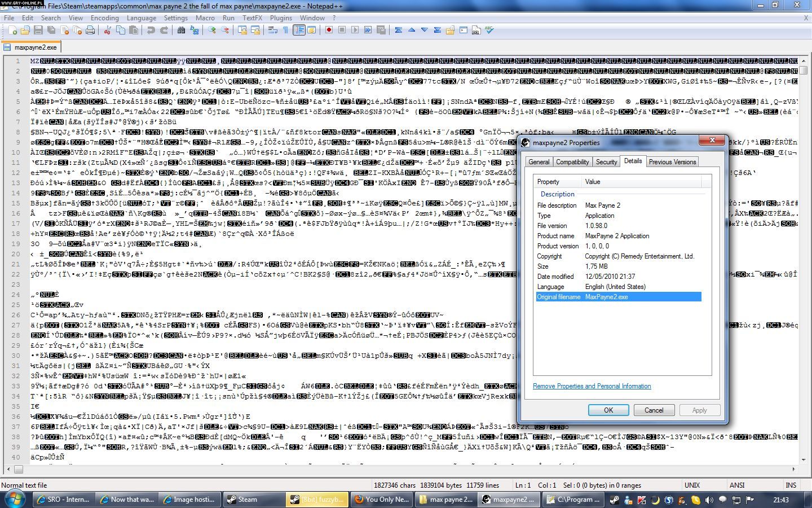Click the Undo arrow icon

pos(151,30)
